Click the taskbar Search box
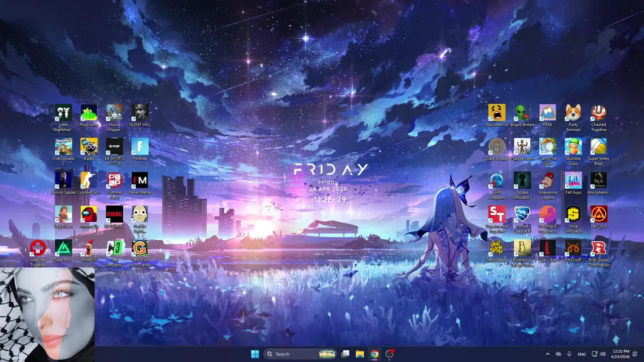 (300, 354)
